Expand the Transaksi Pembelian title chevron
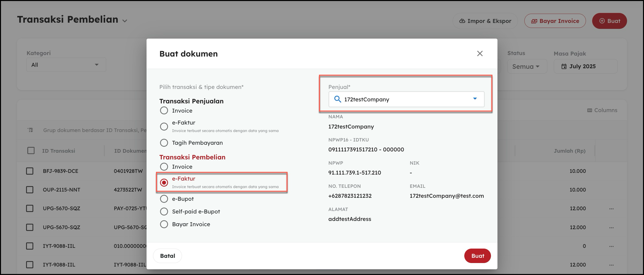The height and width of the screenshot is (275, 644). (x=125, y=21)
